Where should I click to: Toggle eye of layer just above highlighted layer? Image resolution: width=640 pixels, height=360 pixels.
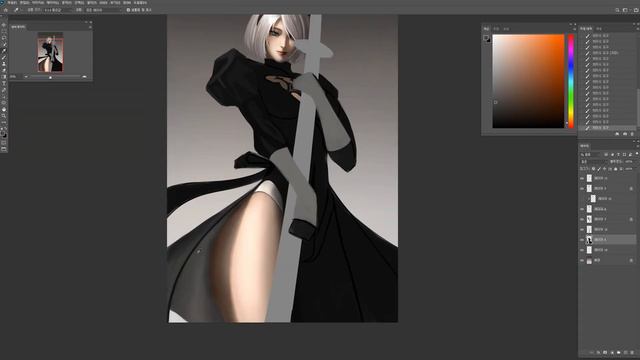click(582, 229)
